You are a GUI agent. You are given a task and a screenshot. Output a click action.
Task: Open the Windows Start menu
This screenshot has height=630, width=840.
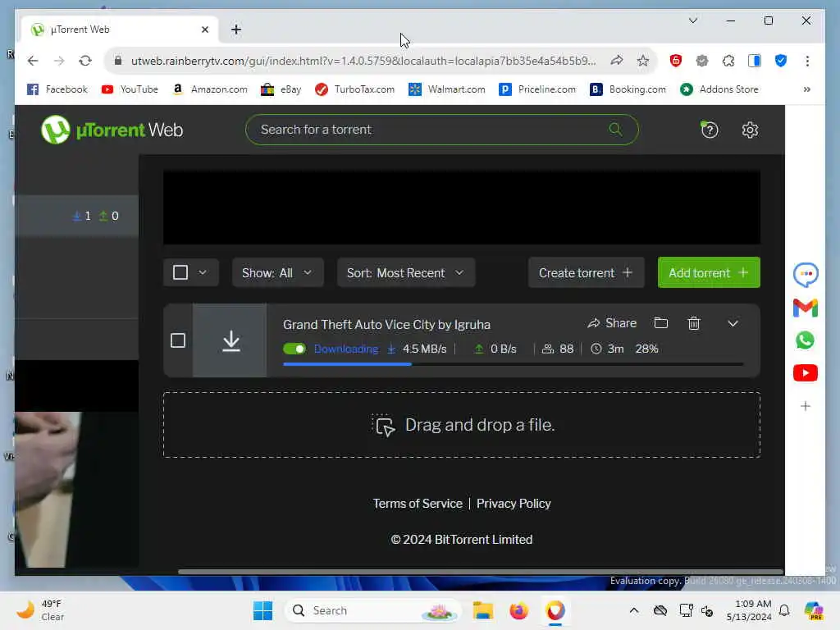262,610
